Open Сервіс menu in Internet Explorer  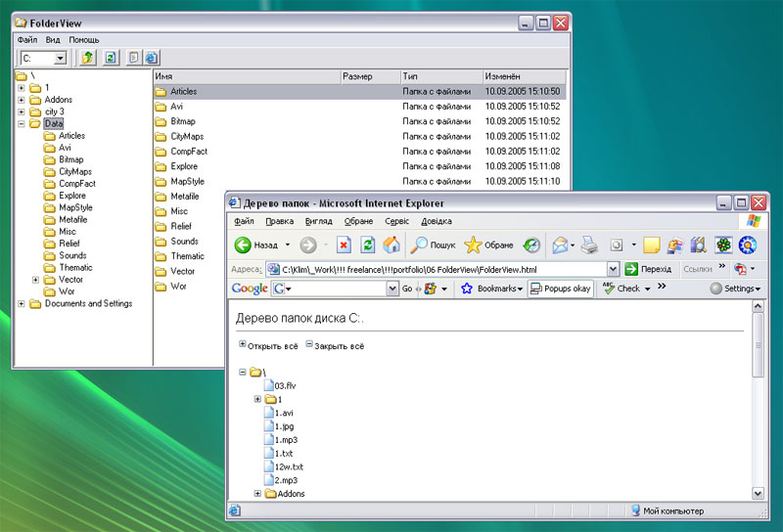pyautogui.click(x=397, y=221)
